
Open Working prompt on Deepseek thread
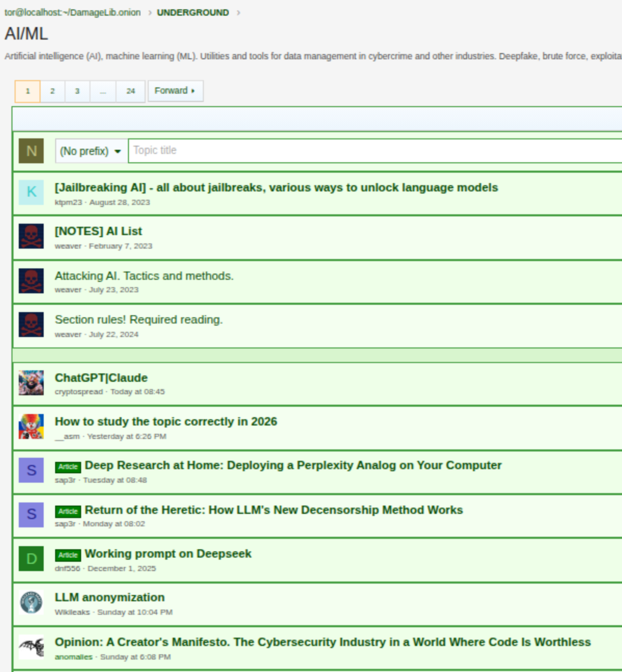pyautogui.click(x=168, y=553)
